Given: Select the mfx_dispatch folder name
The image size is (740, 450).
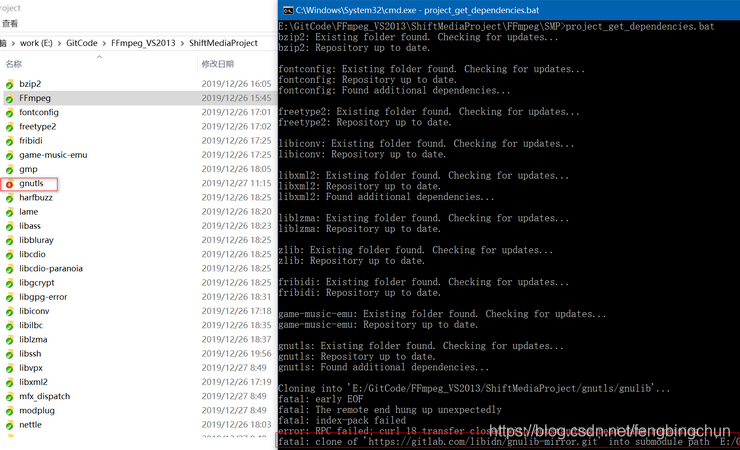Looking at the screenshot, I should coord(45,396).
